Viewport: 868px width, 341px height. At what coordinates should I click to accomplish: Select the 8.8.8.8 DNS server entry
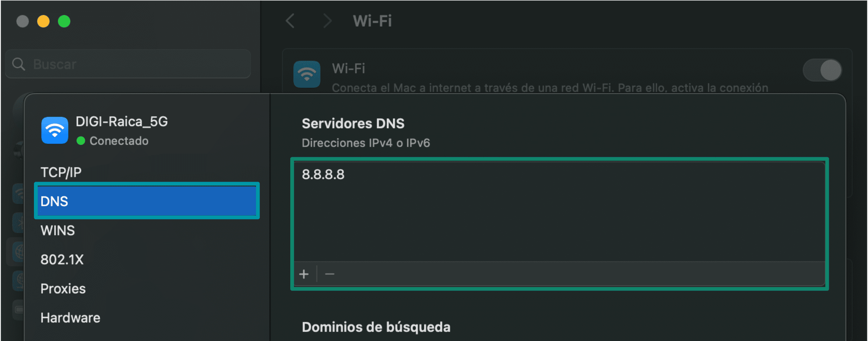(x=322, y=174)
